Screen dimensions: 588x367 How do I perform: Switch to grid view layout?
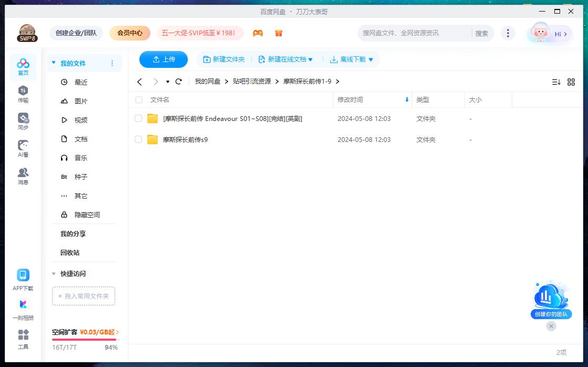[571, 82]
